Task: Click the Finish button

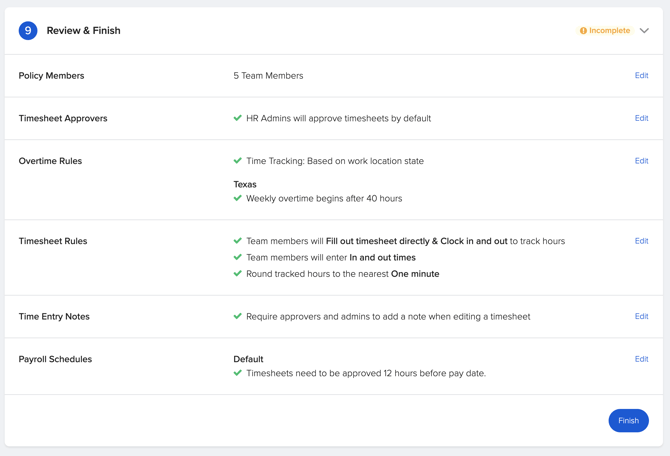Action: coord(628,420)
